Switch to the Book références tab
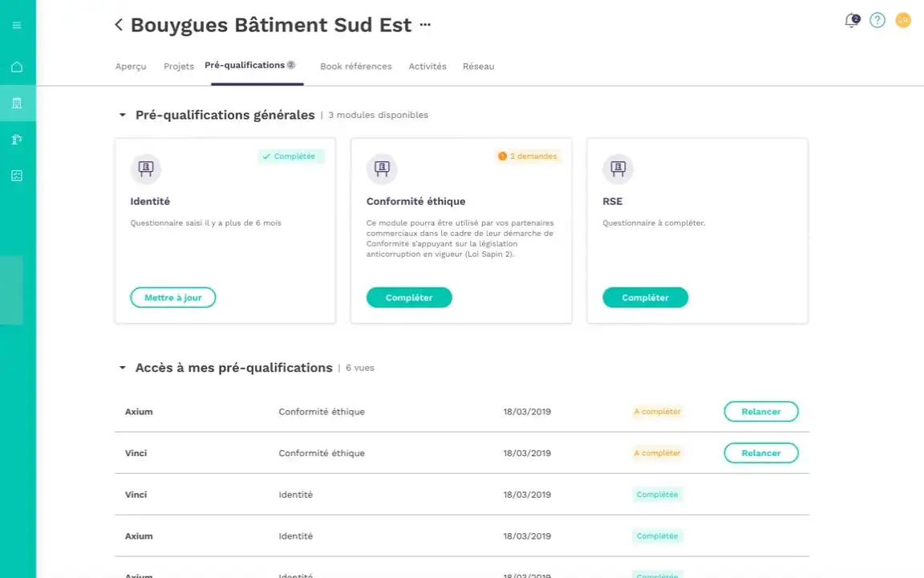Image resolution: width=924 pixels, height=578 pixels. click(x=356, y=67)
